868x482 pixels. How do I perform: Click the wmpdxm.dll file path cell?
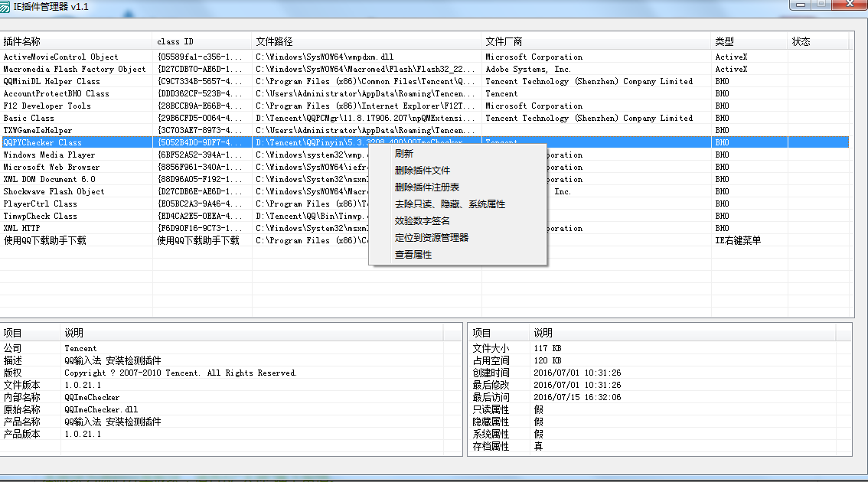coord(325,57)
